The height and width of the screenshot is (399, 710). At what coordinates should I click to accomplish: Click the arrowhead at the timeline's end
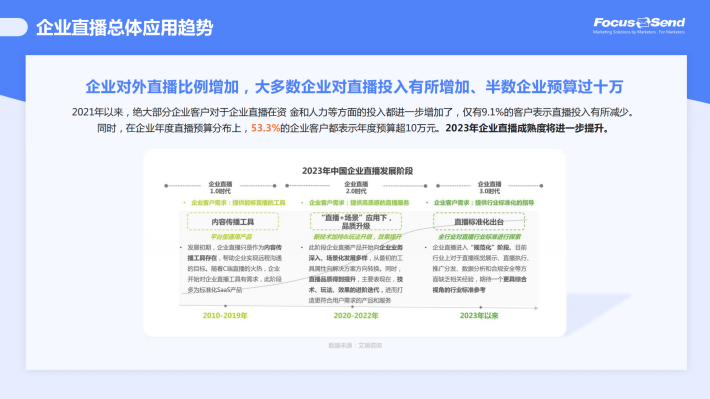coord(536,308)
